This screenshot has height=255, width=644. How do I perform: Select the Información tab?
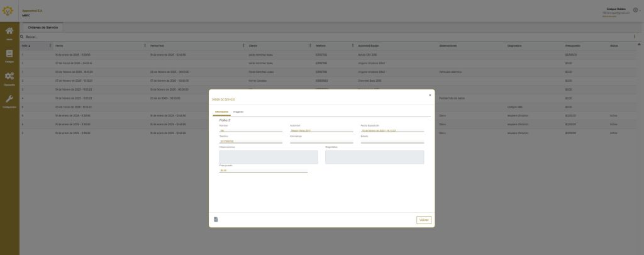pos(222,112)
